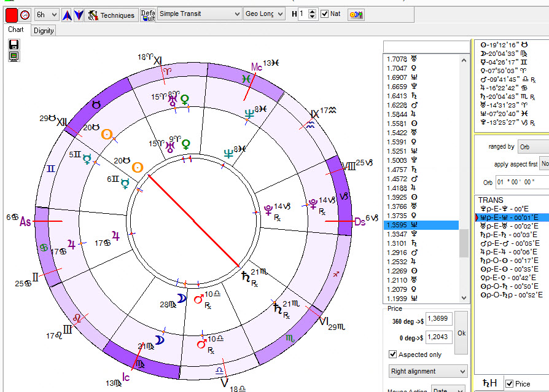Click the upward arrow step icon
Screen dimensions: 549x392
(67, 15)
